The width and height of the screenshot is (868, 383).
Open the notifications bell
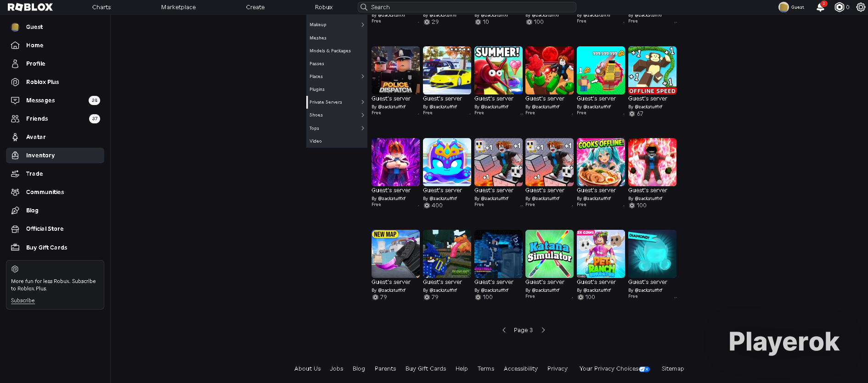click(x=820, y=7)
